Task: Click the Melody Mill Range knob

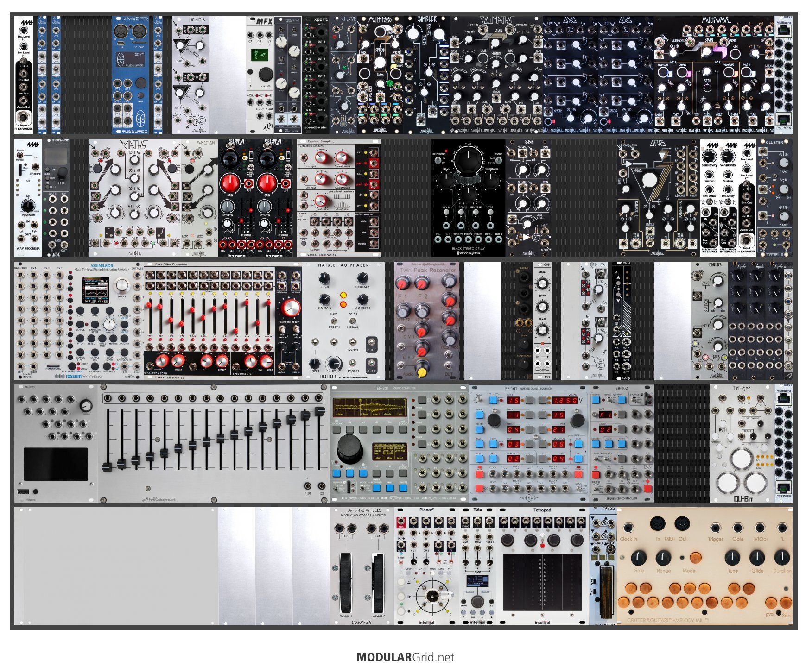Action: pos(664,558)
